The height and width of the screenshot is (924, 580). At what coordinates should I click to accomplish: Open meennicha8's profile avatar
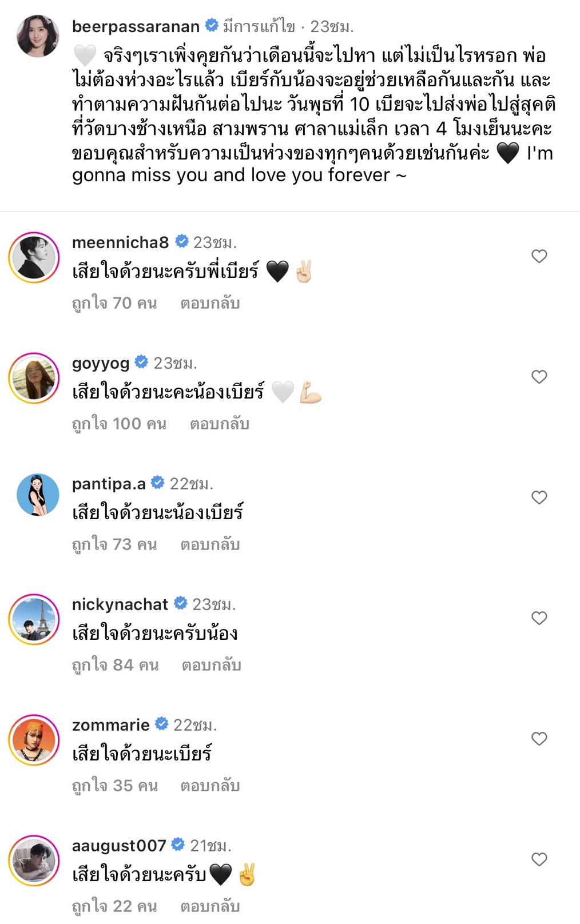tap(34, 257)
